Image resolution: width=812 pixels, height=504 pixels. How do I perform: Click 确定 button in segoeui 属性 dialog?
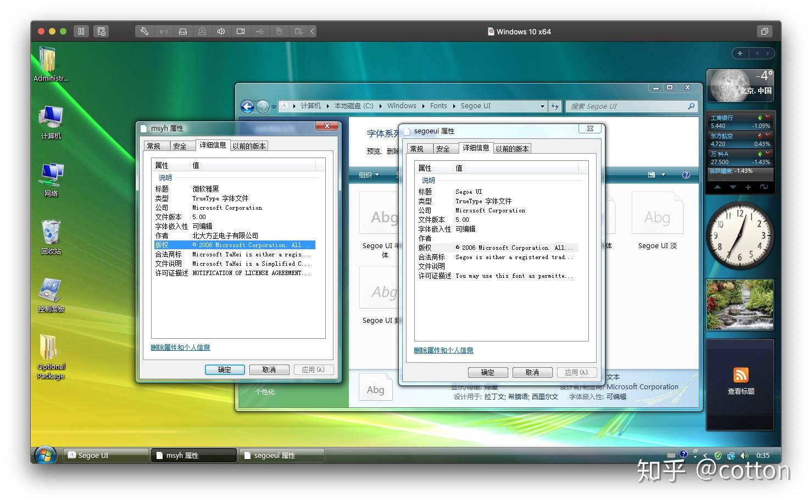tap(488, 373)
